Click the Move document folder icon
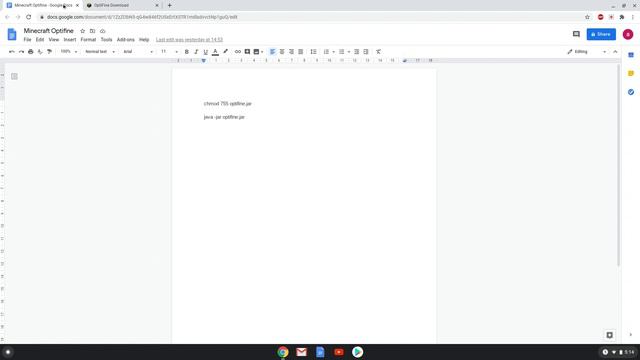 [93, 31]
